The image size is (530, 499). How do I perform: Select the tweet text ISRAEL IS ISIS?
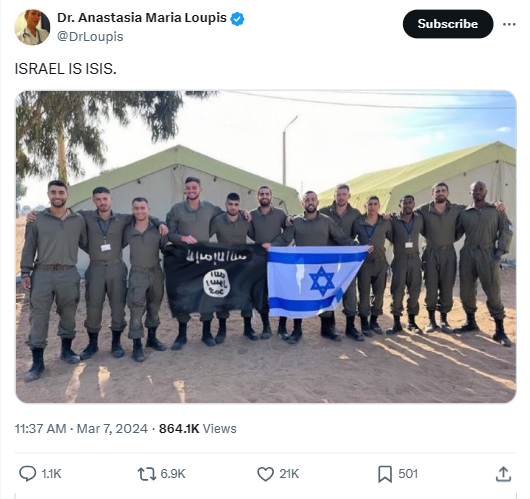click(x=66, y=69)
